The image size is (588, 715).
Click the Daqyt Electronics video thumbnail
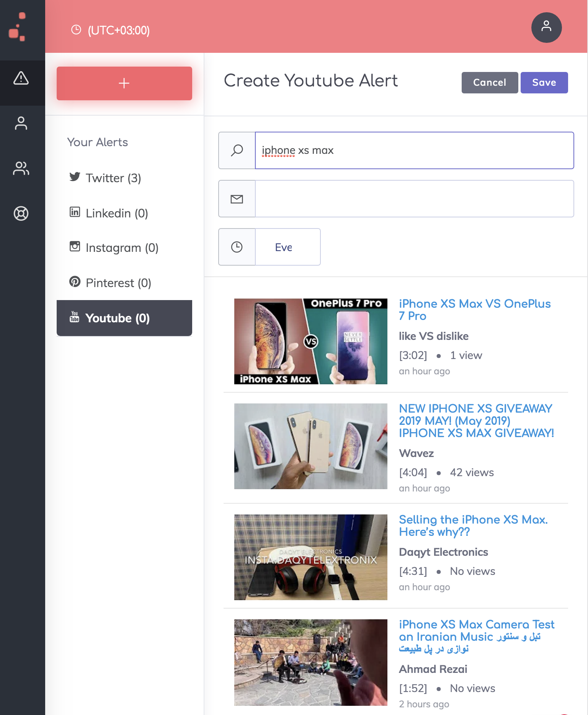pos(311,557)
